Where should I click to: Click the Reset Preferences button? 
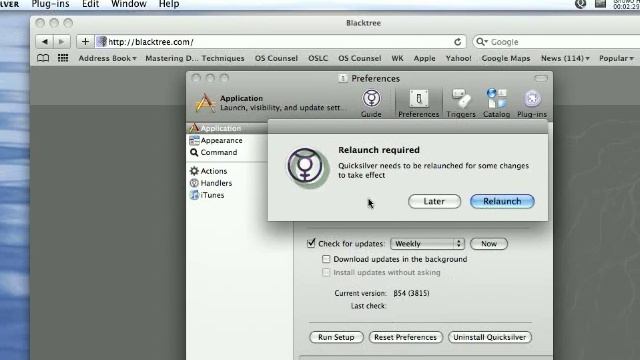tap(405, 337)
